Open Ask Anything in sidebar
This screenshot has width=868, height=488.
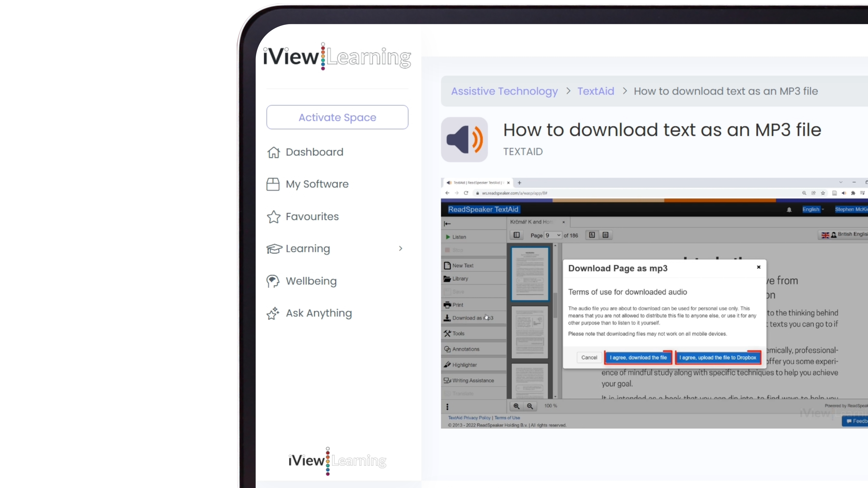309,313
